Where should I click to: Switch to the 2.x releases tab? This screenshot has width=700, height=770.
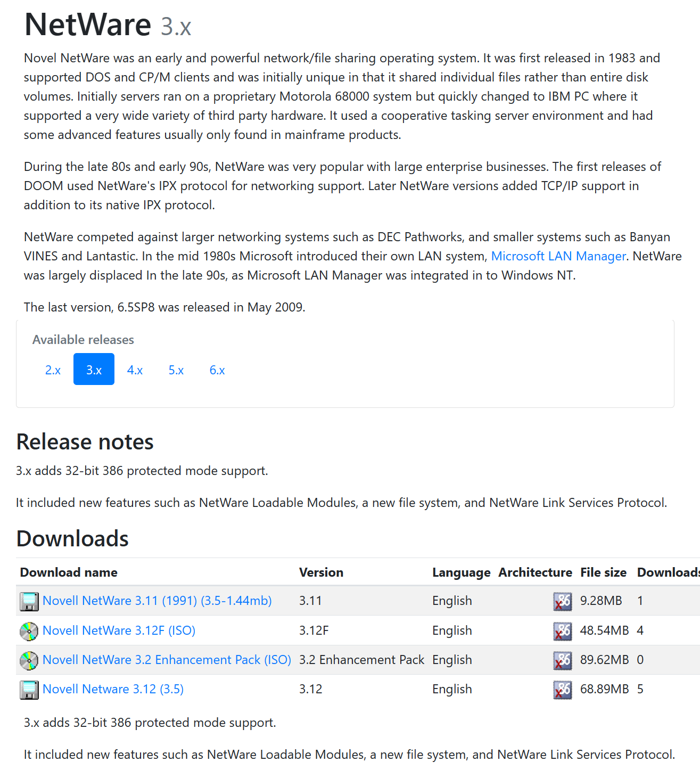(x=53, y=370)
